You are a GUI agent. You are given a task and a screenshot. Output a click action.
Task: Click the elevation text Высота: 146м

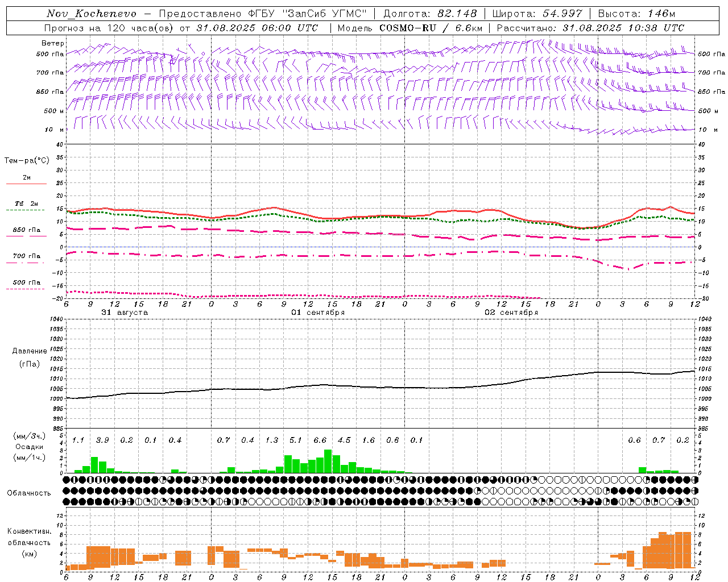click(x=636, y=14)
